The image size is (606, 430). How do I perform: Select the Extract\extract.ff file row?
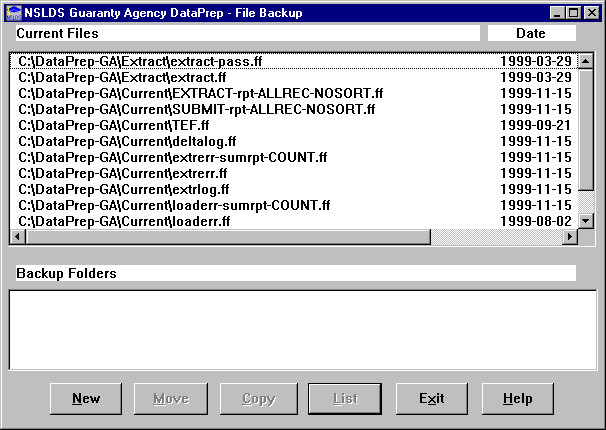(x=122, y=77)
